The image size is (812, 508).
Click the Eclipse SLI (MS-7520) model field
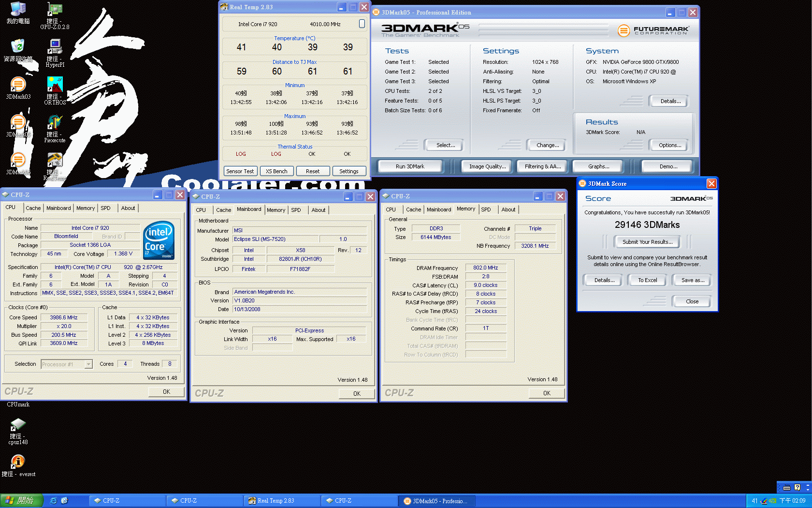[275, 239]
